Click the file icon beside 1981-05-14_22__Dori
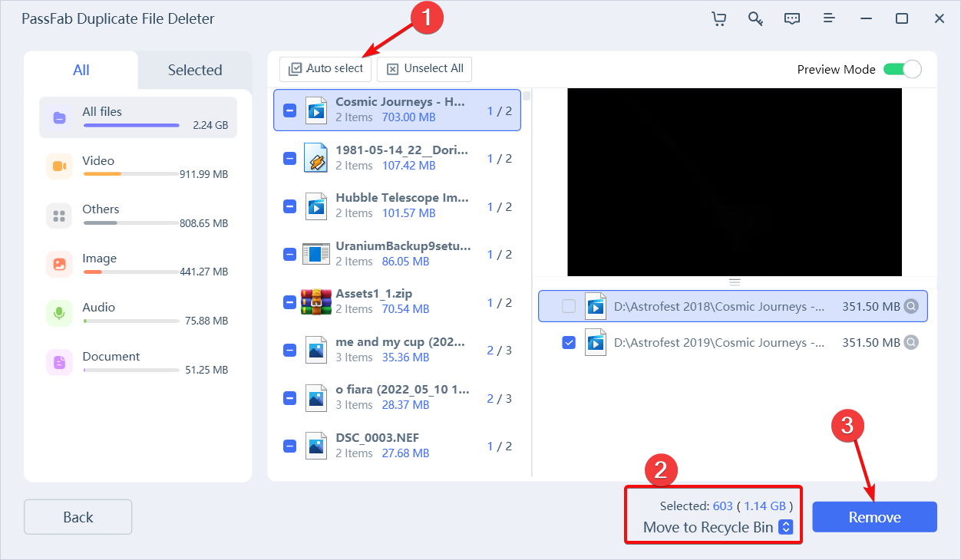This screenshot has width=961, height=560. pyautogui.click(x=315, y=159)
